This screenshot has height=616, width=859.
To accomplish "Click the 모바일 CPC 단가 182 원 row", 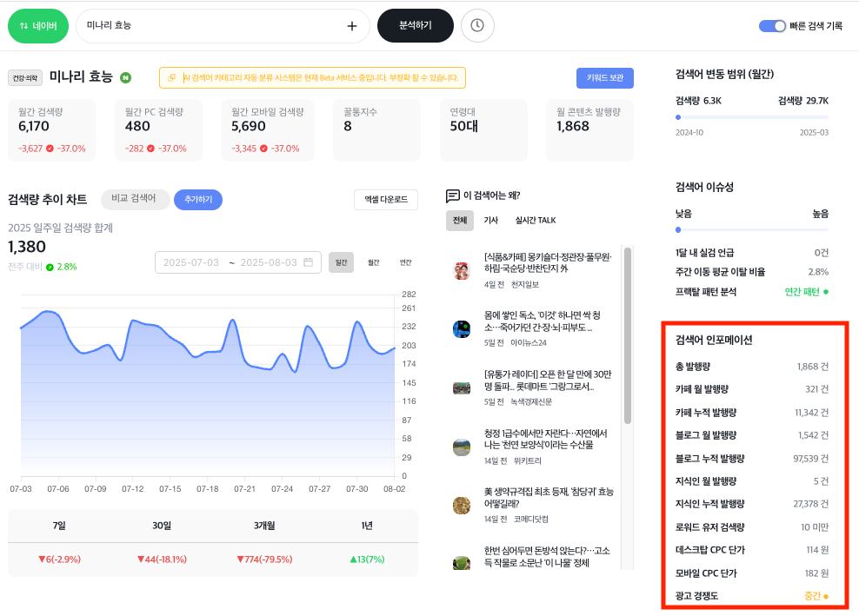I will pos(751,573).
